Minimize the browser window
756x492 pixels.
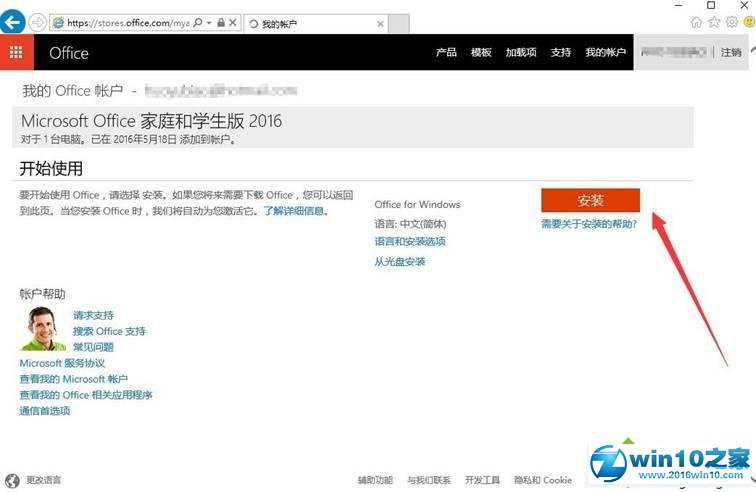coord(678,5)
